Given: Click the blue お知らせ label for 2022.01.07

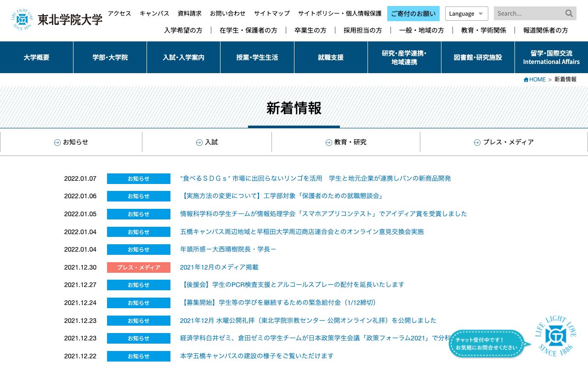Looking at the screenshot, I should click(138, 178).
